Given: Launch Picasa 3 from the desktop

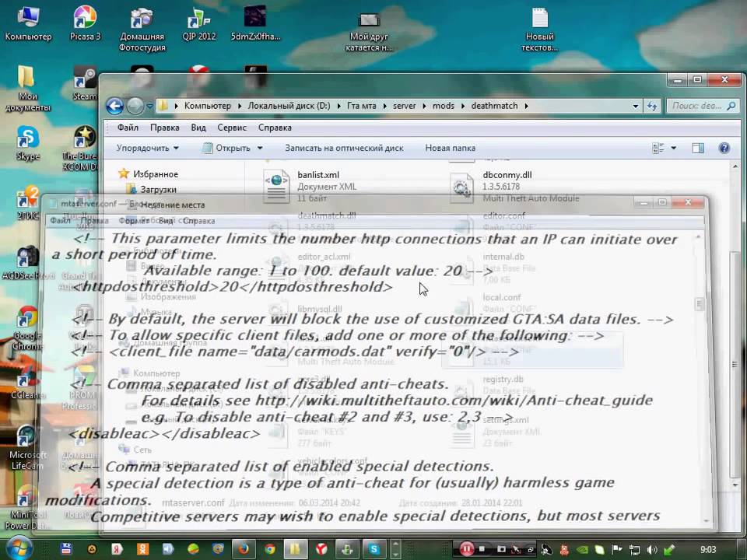Looking at the screenshot, I should [x=86, y=24].
